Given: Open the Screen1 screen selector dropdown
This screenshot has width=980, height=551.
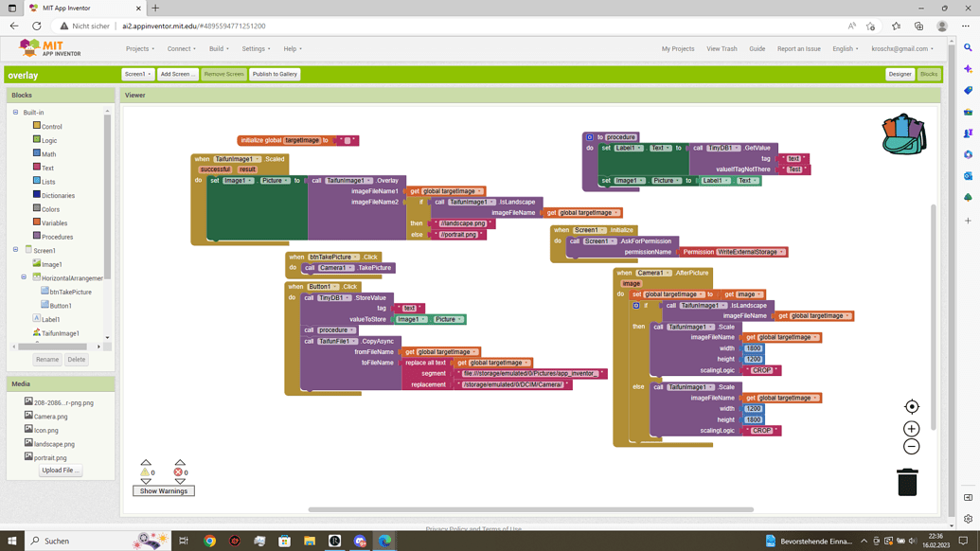Looking at the screenshot, I should 138,74.
